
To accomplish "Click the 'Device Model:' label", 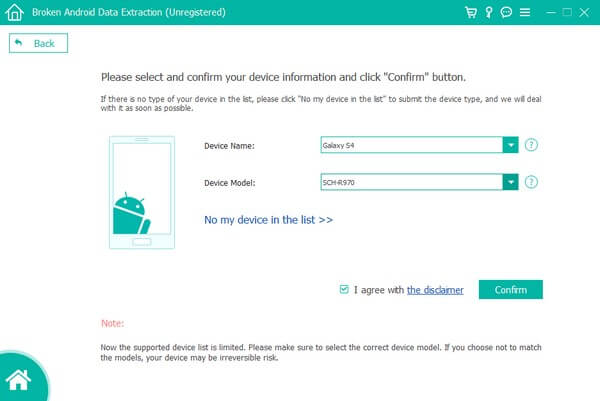I will click(230, 183).
